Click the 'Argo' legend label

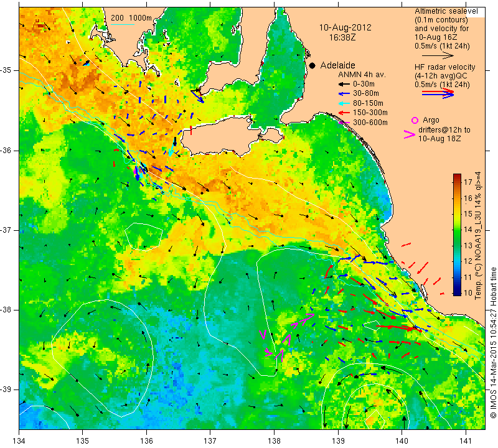tap(431, 120)
